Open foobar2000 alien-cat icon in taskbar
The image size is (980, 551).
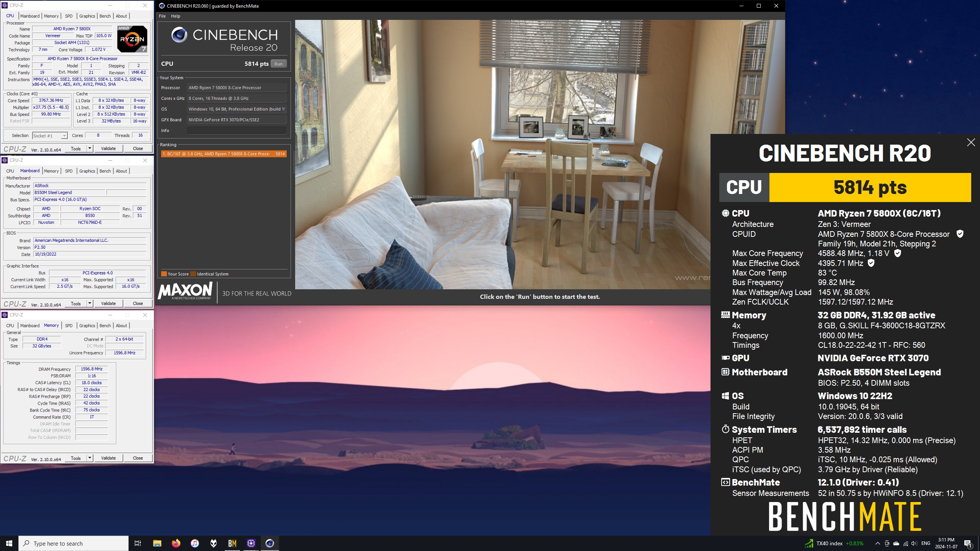coord(214,543)
